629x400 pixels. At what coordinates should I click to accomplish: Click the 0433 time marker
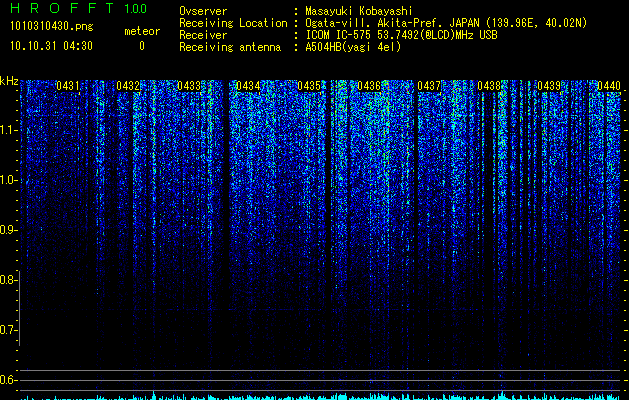[189, 86]
